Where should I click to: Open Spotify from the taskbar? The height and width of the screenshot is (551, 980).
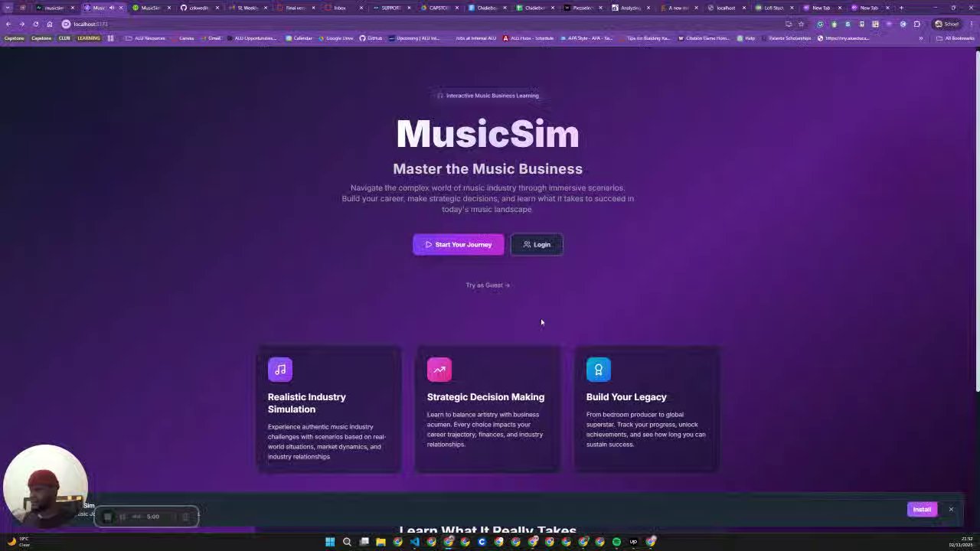[616, 542]
